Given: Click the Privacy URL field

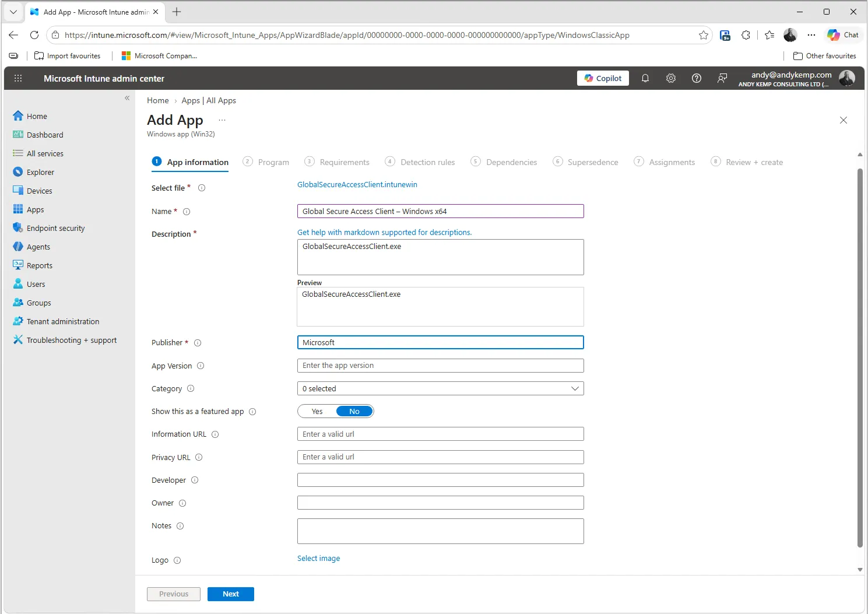Looking at the screenshot, I should pyautogui.click(x=441, y=457).
